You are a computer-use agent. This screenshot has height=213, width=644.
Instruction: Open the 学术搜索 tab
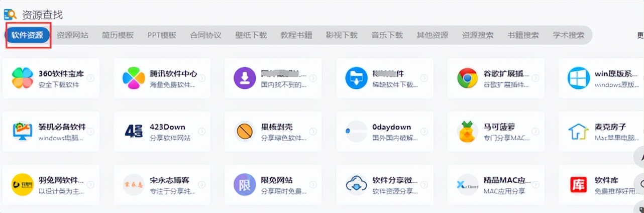[x=569, y=35]
